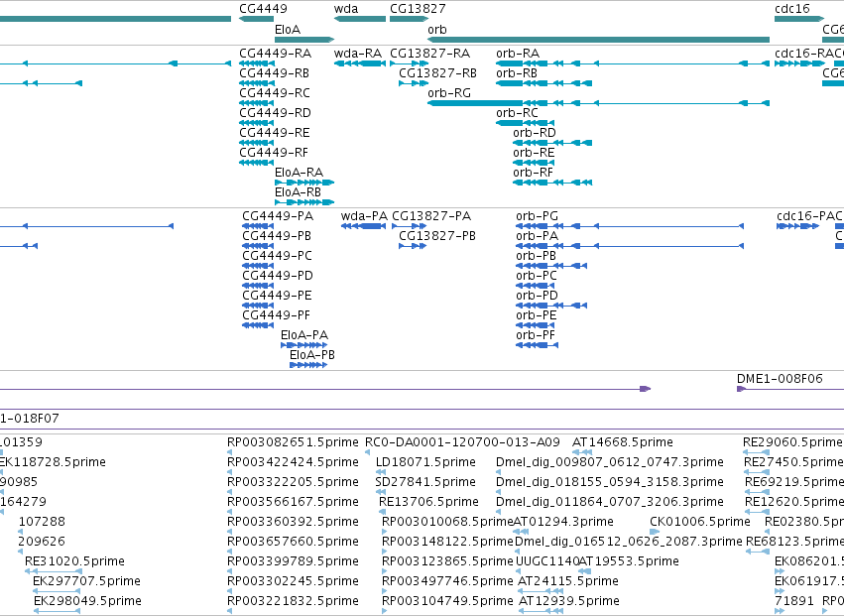Select the CG4449-RF transcript label
Image resolution: width=844 pixels, height=616 pixels.
pos(274,153)
